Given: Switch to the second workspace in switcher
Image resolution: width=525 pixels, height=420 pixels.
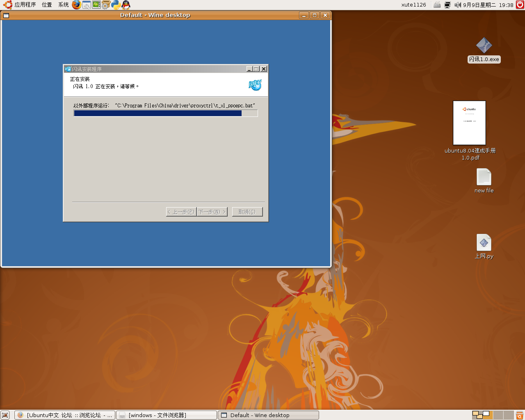Looking at the screenshot, I should tap(488, 415).
